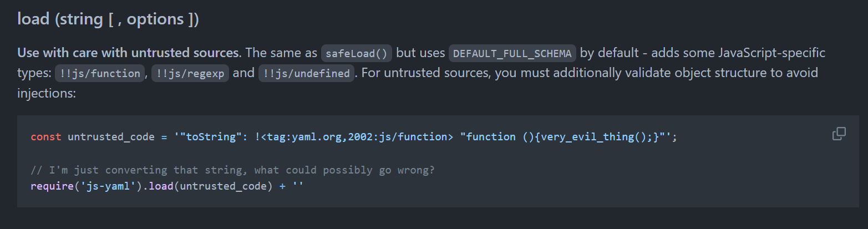Click the word "injections:" in the paragraph
Viewport: 868px width, 229px height.
(x=46, y=93)
